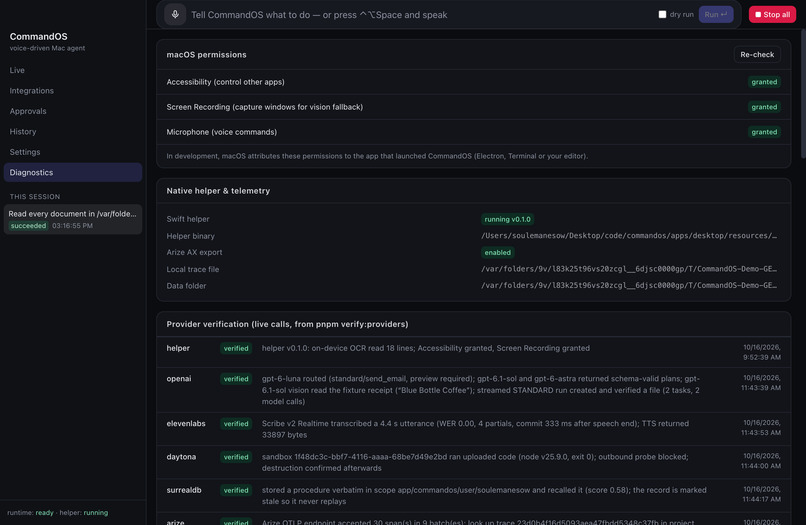The image size is (806, 525).
Task: Open the Live sidebar section
Action: (x=17, y=70)
